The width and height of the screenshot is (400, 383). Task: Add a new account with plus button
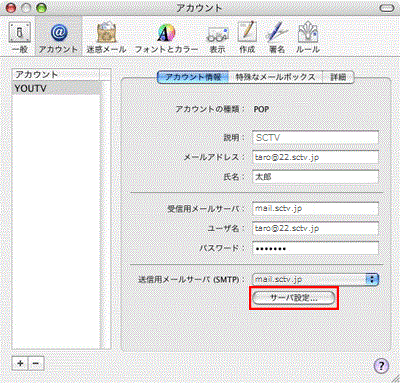pyautogui.click(x=20, y=363)
